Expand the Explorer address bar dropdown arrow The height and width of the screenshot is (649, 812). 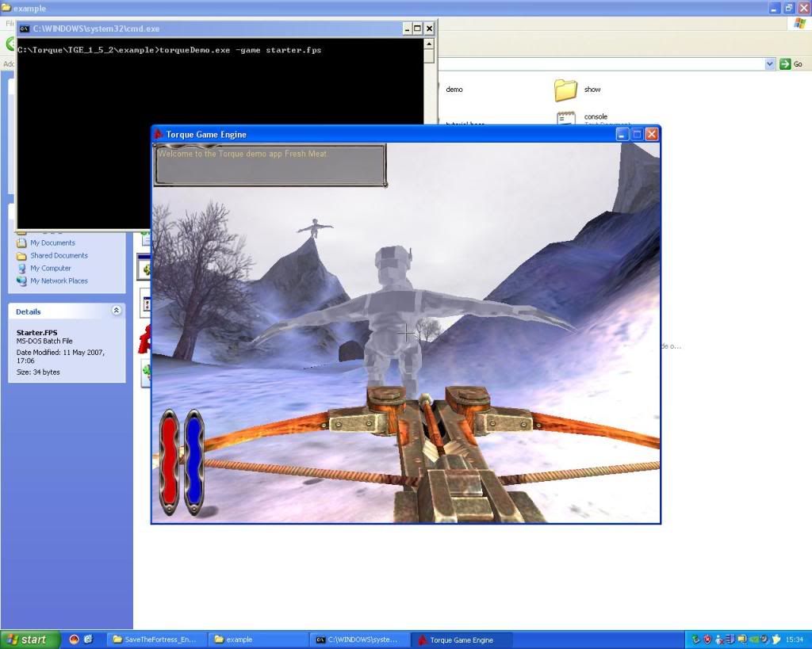(769, 64)
